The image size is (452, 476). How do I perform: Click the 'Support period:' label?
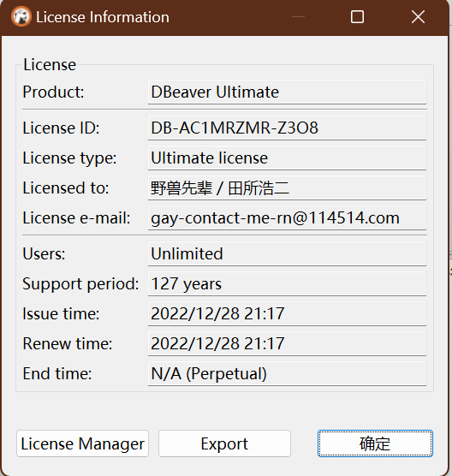pyautogui.click(x=80, y=284)
